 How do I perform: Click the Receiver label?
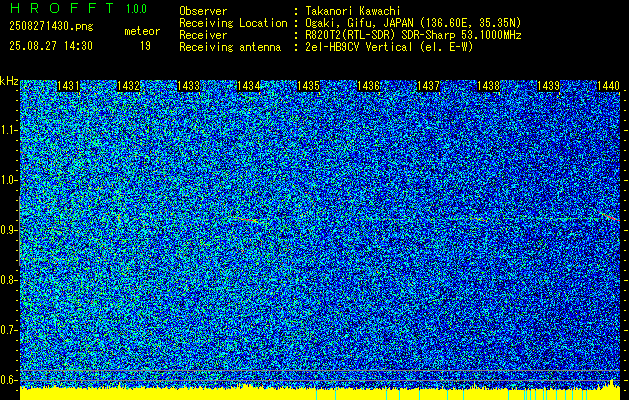click(203, 35)
